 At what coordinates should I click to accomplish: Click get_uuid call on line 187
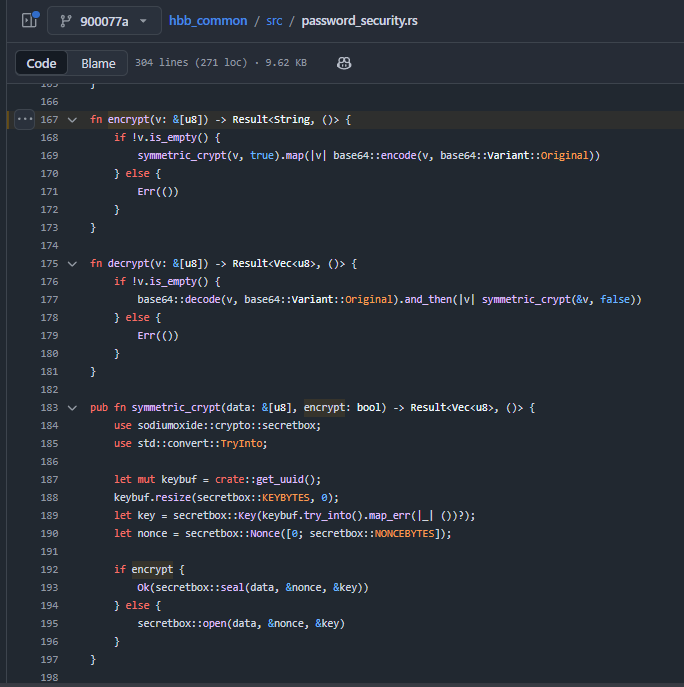[280, 479]
